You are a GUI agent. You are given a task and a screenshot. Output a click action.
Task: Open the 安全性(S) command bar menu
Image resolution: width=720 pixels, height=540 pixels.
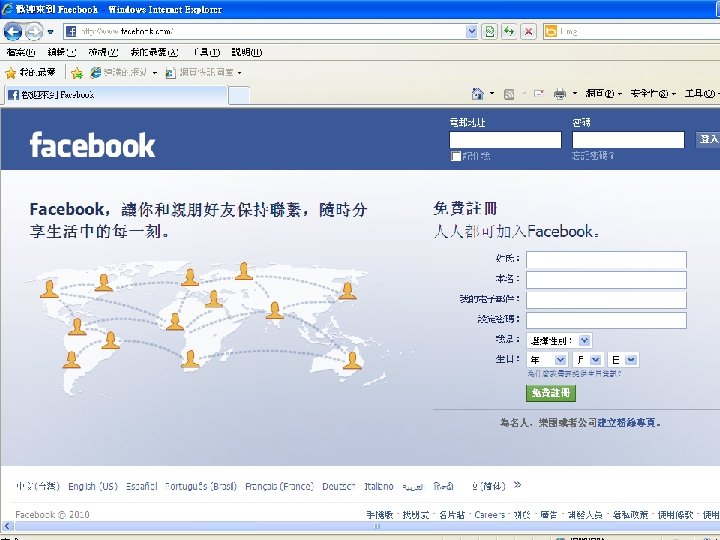point(652,94)
